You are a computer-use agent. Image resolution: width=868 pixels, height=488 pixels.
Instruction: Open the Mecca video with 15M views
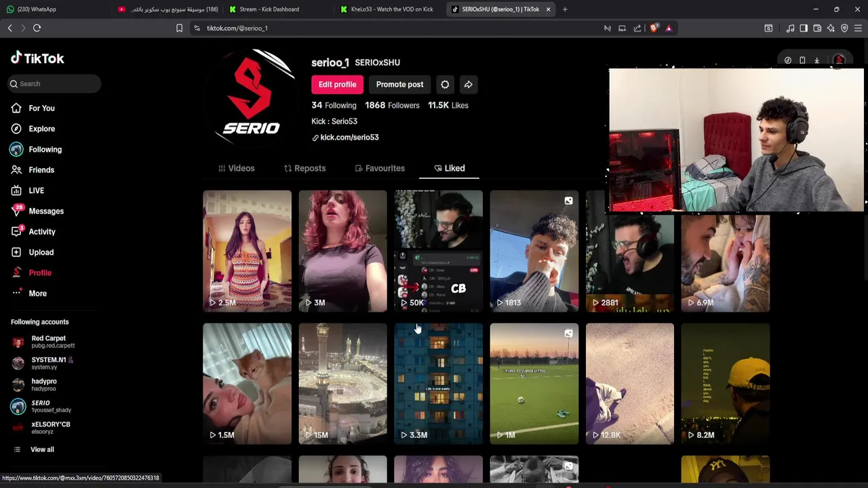pos(342,384)
